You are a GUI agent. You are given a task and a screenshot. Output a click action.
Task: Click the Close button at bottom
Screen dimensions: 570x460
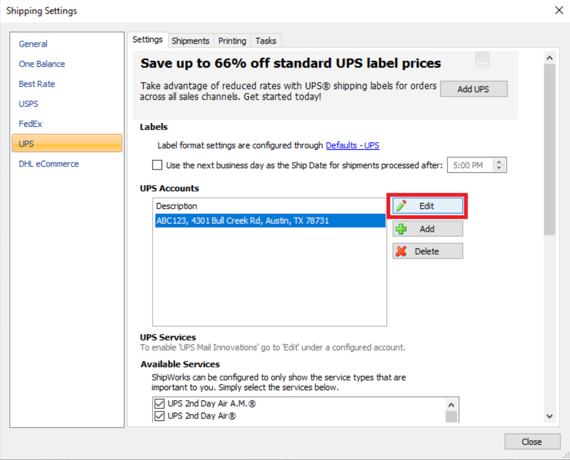pyautogui.click(x=532, y=442)
